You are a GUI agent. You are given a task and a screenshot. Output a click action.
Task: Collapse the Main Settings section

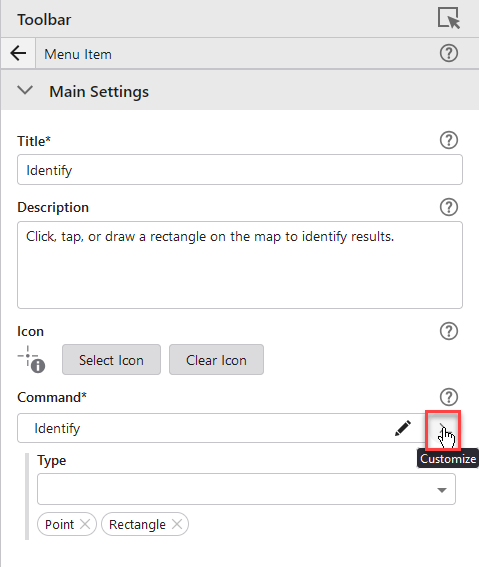(x=25, y=90)
